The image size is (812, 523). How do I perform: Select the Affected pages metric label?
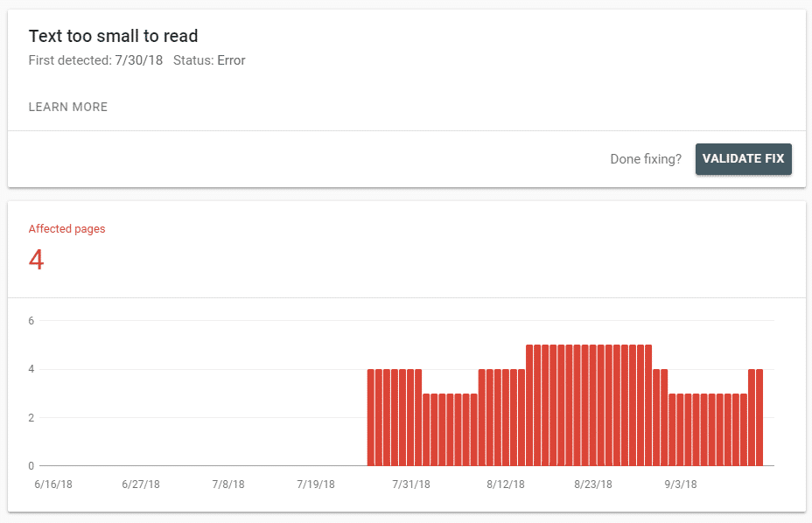coord(66,229)
